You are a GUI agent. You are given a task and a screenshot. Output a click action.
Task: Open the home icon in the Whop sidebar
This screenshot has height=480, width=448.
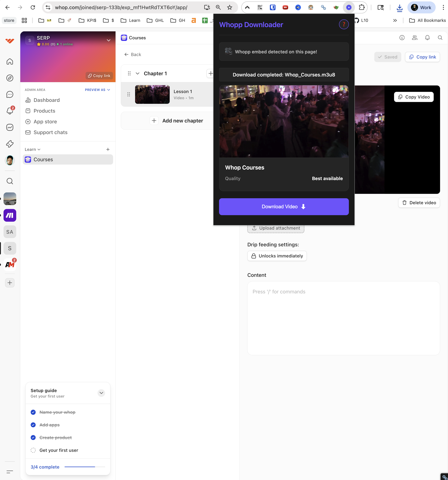coord(10,61)
